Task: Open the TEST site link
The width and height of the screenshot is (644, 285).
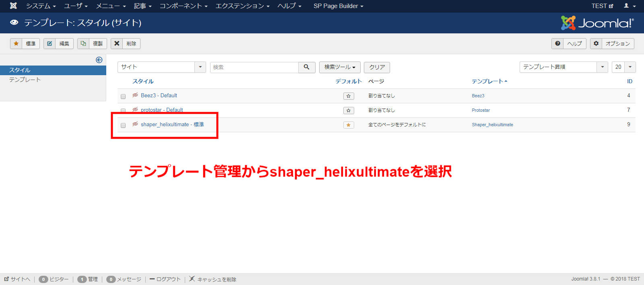Action: click(602, 6)
